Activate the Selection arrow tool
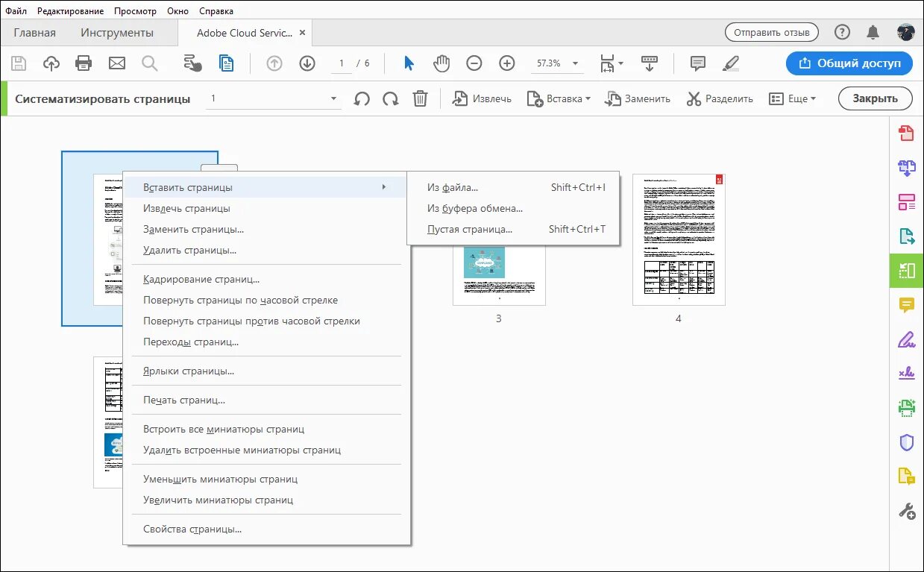The height and width of the screenshot is (572, 924). (x=409, y=63)
